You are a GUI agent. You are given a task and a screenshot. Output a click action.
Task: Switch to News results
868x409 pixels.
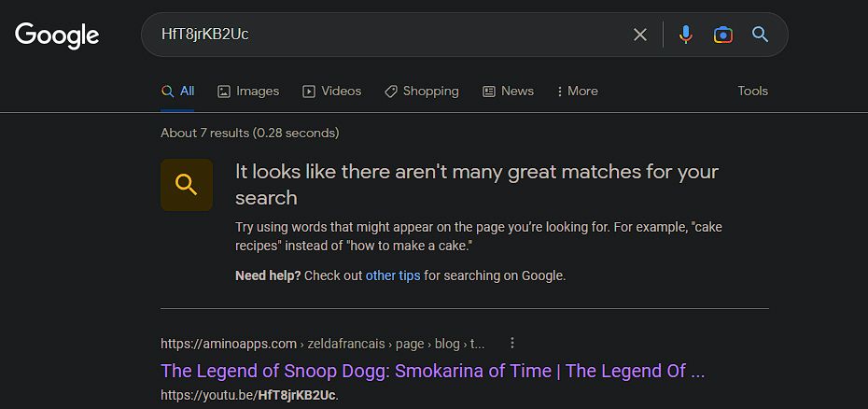coord(508,91)
